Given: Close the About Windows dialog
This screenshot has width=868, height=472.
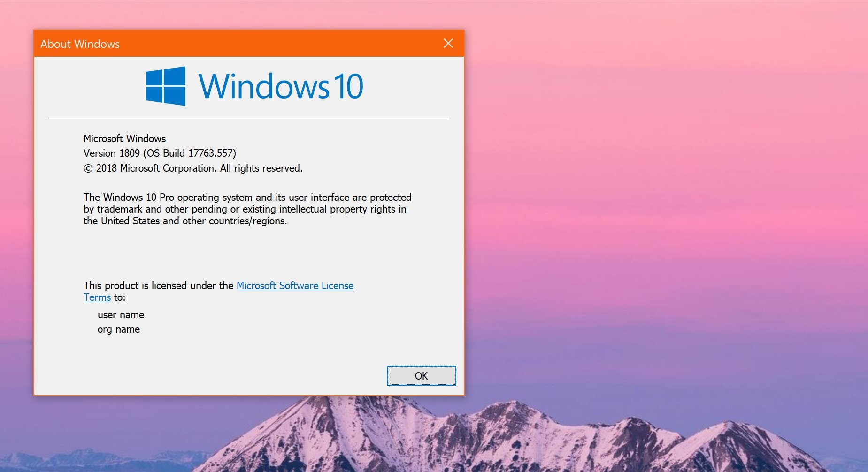Looking at the screenshot, I should tap(448, 44).
